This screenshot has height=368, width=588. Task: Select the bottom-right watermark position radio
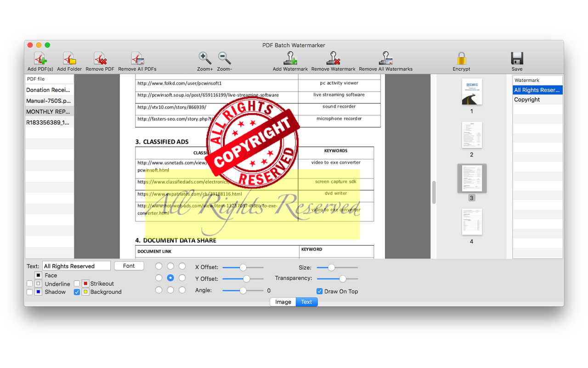[x=182, y=290]
